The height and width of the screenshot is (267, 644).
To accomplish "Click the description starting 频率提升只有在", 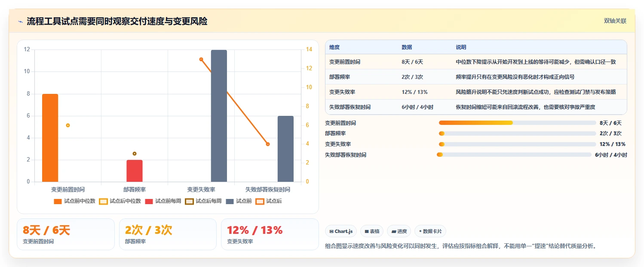I will [x=515, y=77].
